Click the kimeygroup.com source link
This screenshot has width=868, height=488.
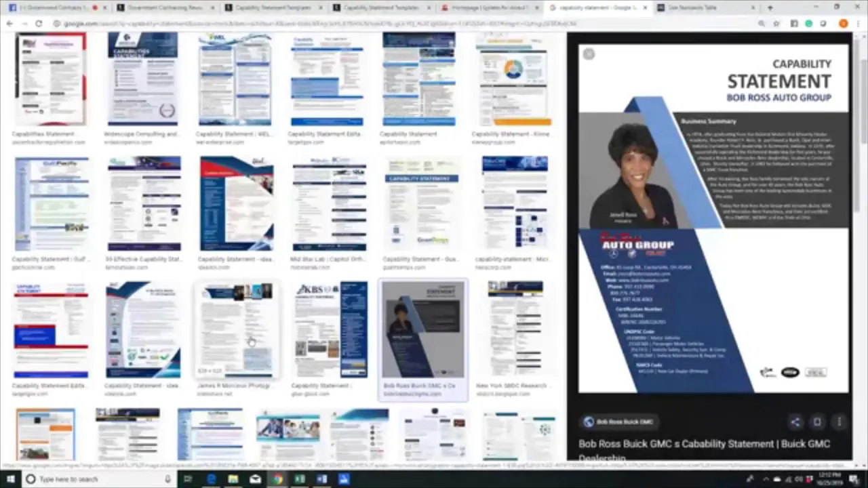point(495,142)
